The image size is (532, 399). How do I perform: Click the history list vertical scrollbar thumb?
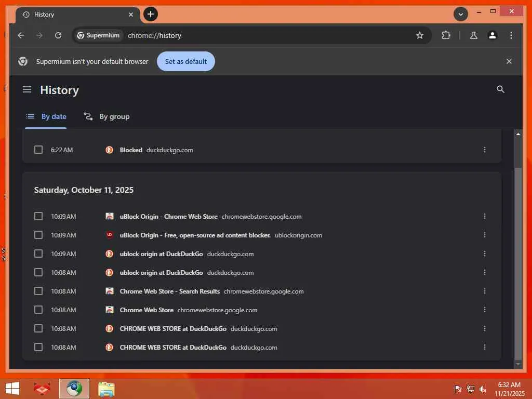518,263
